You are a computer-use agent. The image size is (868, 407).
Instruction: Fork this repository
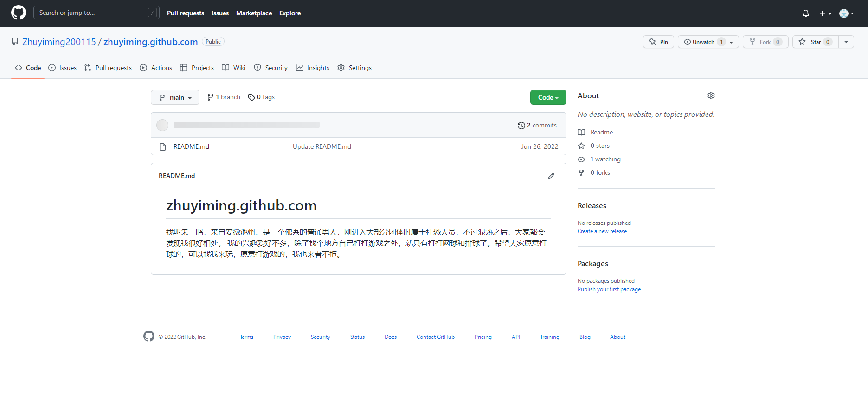765,42
